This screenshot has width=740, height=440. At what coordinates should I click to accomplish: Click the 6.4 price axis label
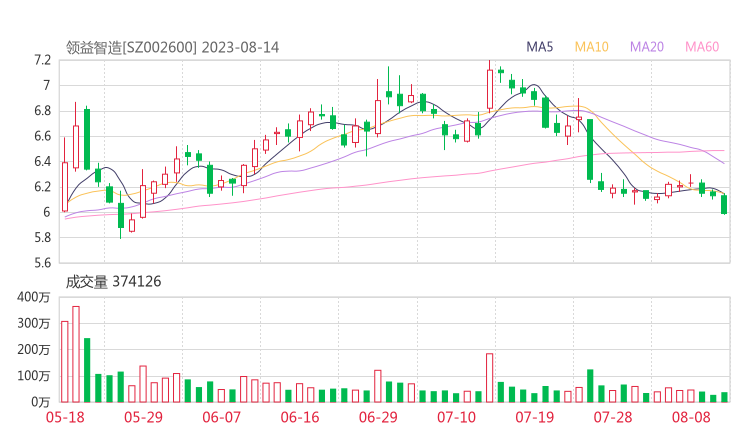[x=42, y=161]
